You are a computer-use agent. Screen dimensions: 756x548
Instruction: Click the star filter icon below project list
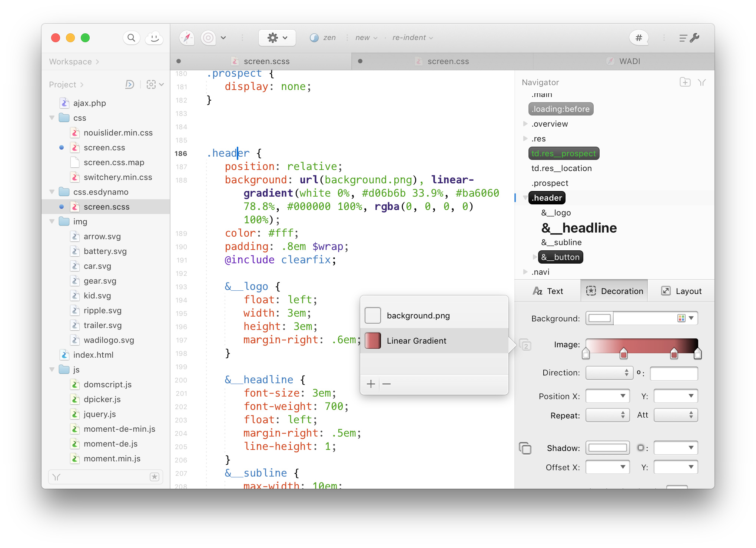pos(155,477)
